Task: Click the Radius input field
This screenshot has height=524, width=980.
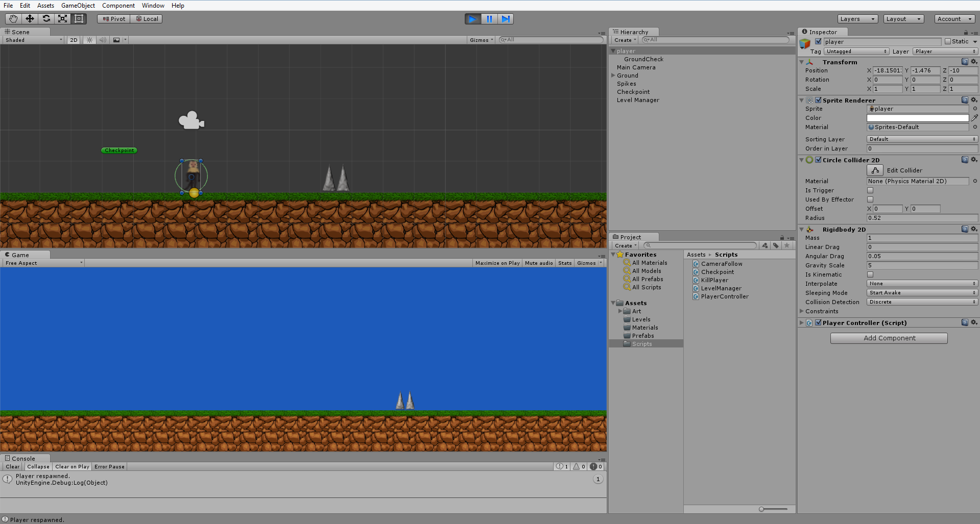Action: 922,218
